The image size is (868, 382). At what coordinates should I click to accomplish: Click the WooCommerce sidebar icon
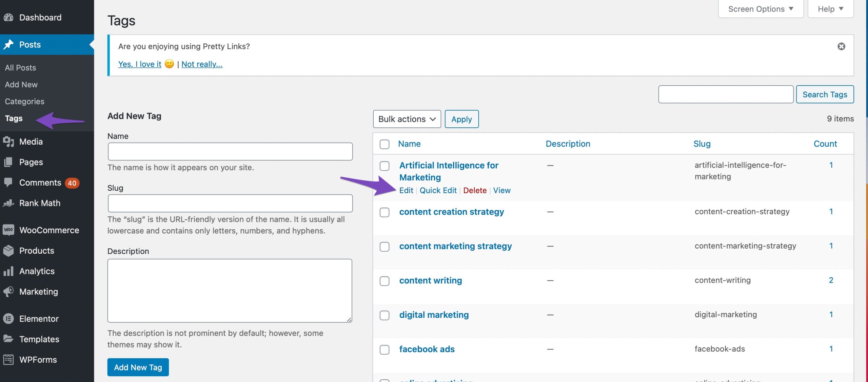click(8, 230)
